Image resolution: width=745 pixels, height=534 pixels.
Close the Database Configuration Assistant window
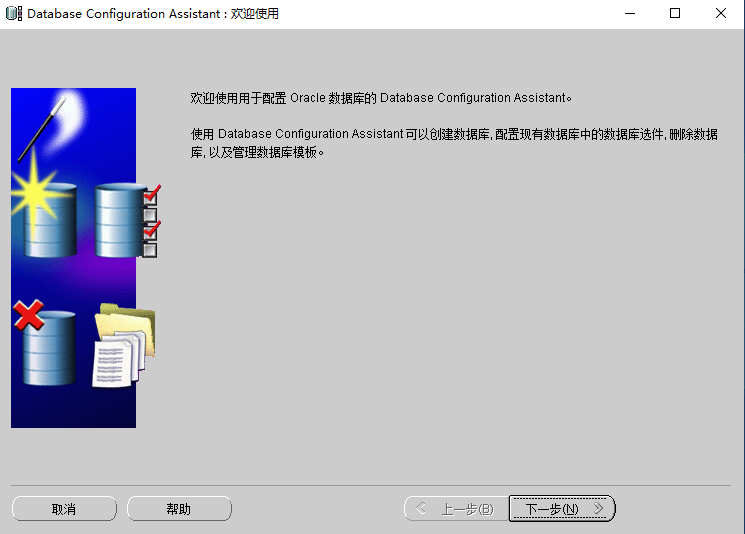coord(720,13)
